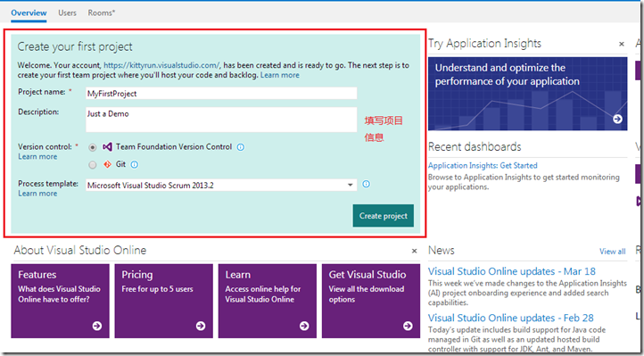The image size is (644, 356).
Task: Open Visual Studio Online updates - Mar 18
Action: tap(512, 271)
